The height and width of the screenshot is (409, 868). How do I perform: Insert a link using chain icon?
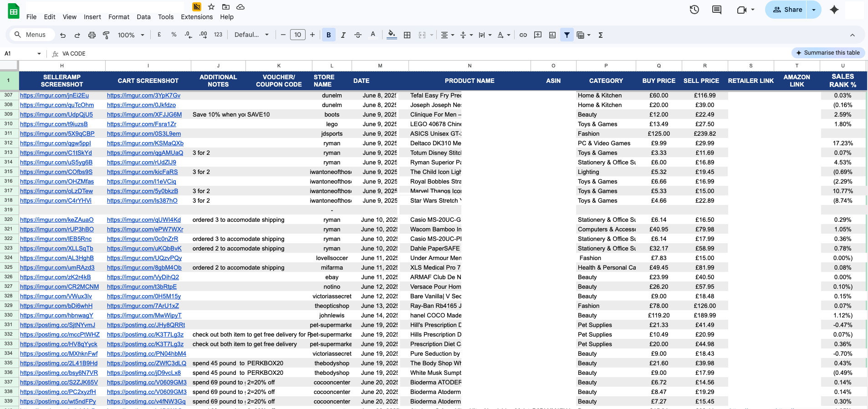click(x=523, y=35)
